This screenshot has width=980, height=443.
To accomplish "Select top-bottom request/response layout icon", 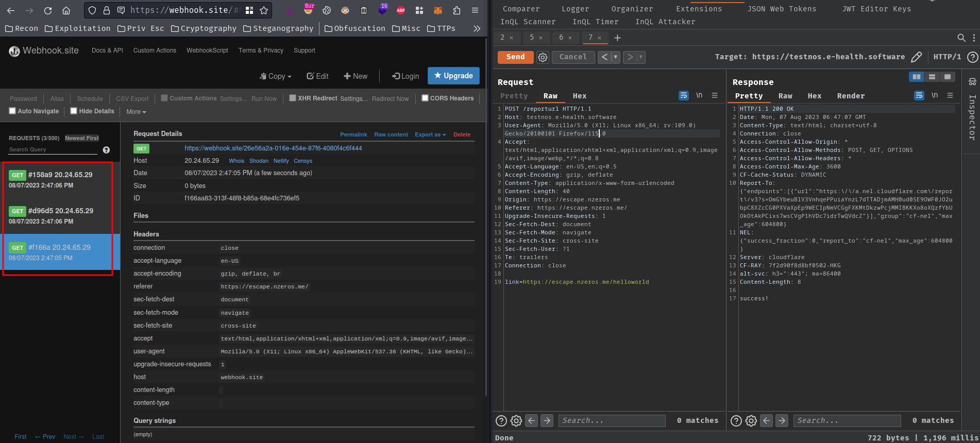I will (x=932, y=77).
